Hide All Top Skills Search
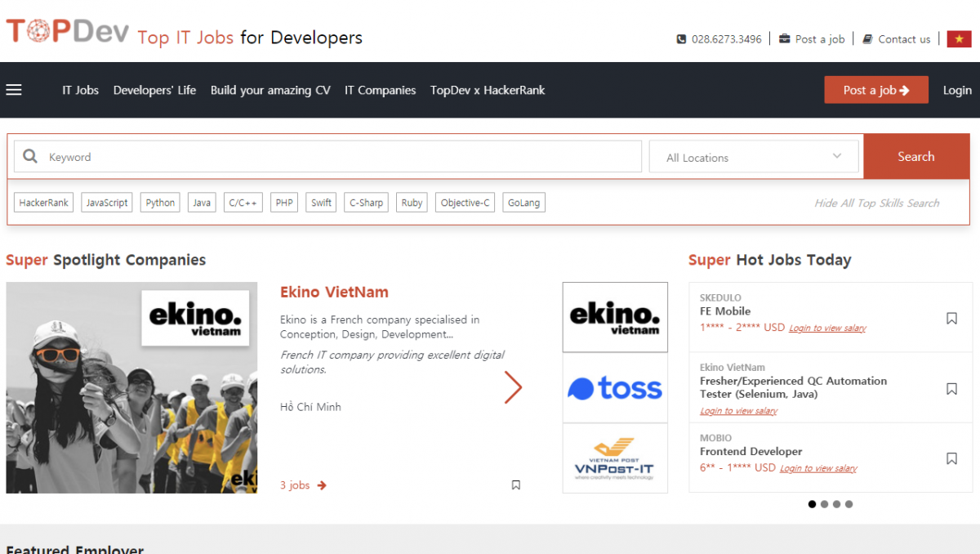Image resolution: width=980 pixels, height=554 pixels. click(876, 203)
